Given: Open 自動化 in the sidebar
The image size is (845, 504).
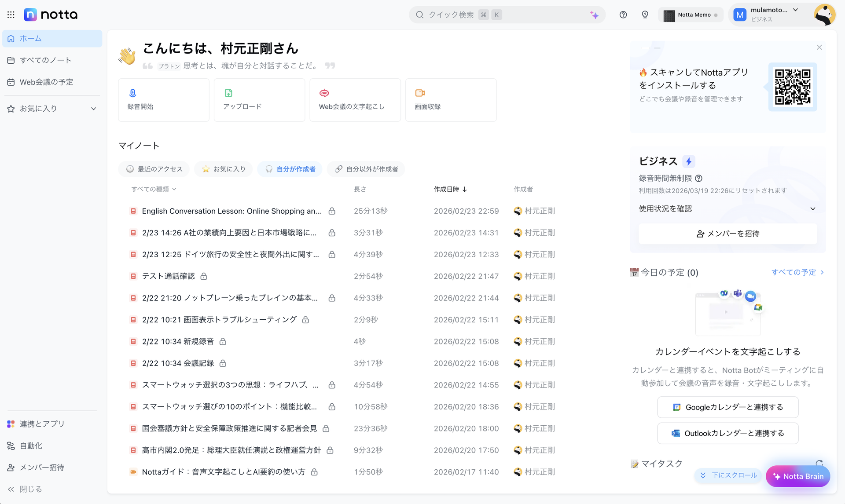Looking at the screenshot, I should coord(52,446).
